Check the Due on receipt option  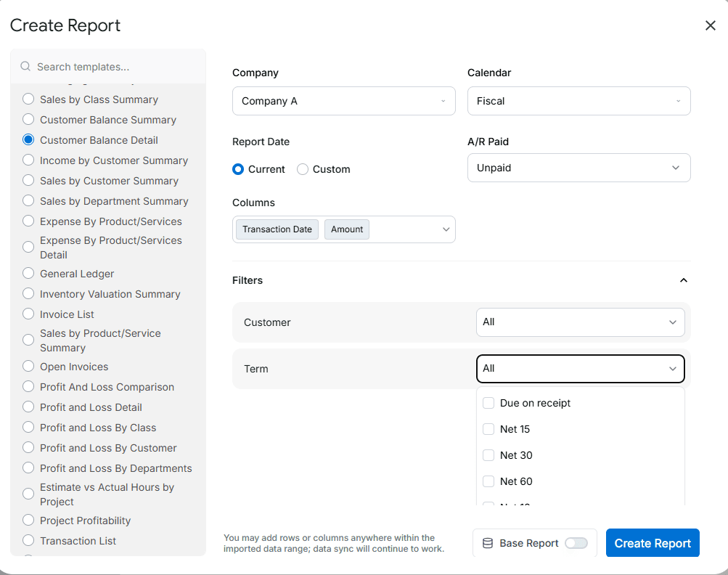click(488, 403)
